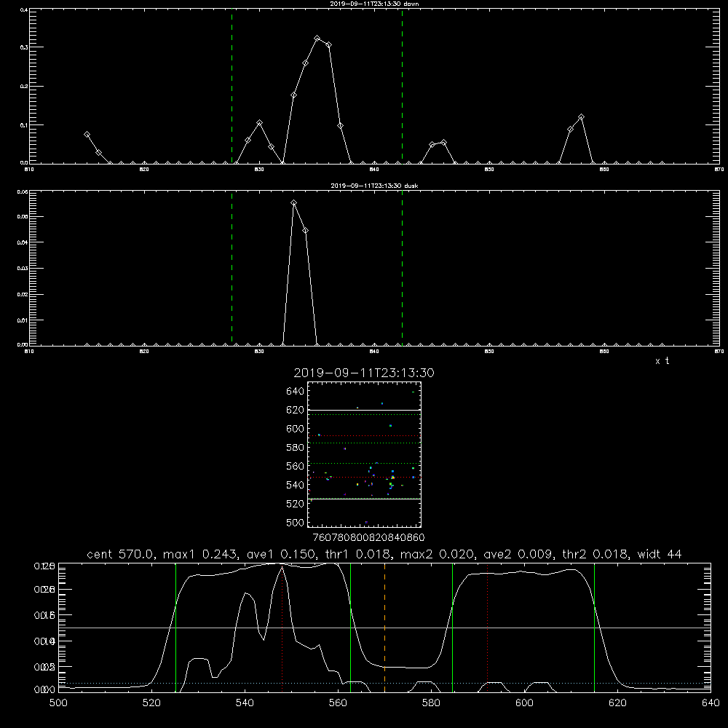The image size is (728, 728).
Task: Click '600' on the scatter image panel y-axis
Action: point(296,429)
